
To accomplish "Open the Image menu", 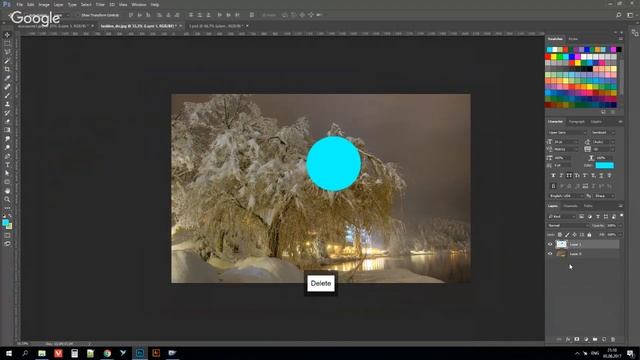I will (44, 4).
